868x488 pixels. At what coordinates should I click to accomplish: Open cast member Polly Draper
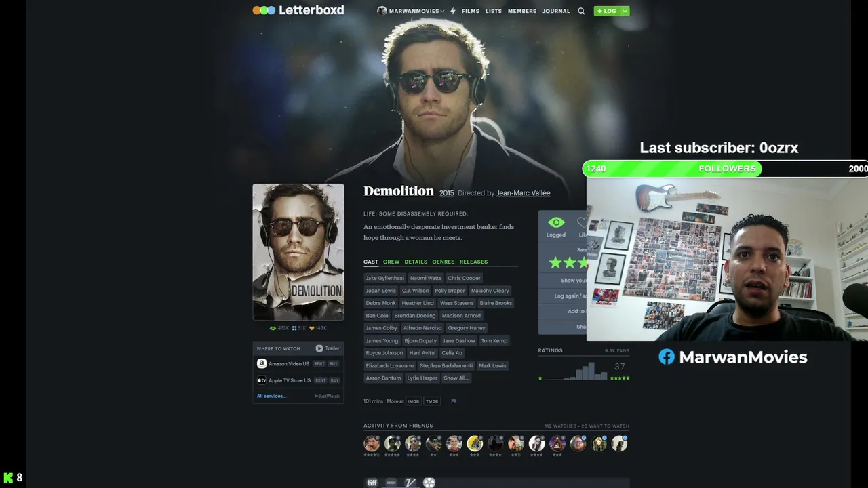(x=450, y=291)
